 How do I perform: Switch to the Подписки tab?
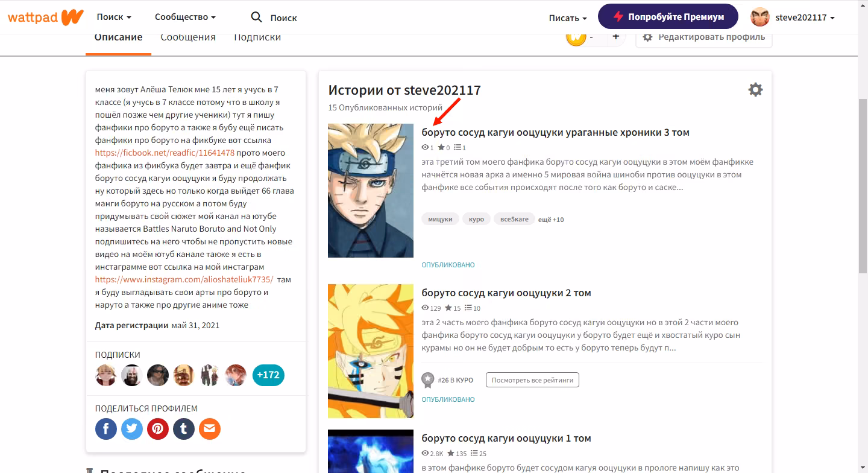tap(257, 37)
